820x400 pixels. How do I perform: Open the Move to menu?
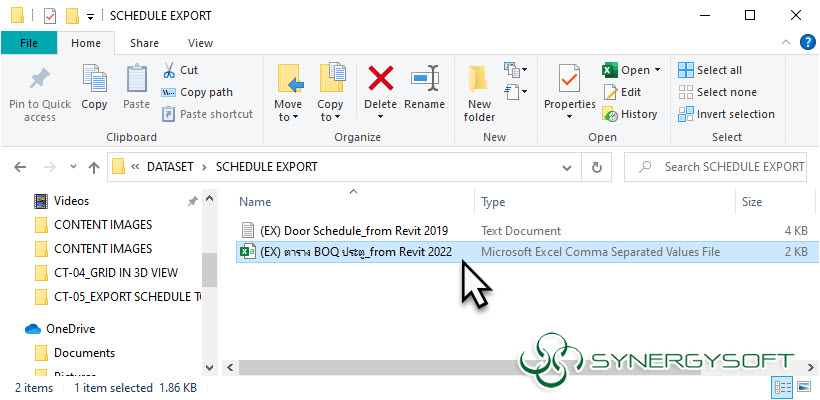pyautogui.click(x=288, y=93)
